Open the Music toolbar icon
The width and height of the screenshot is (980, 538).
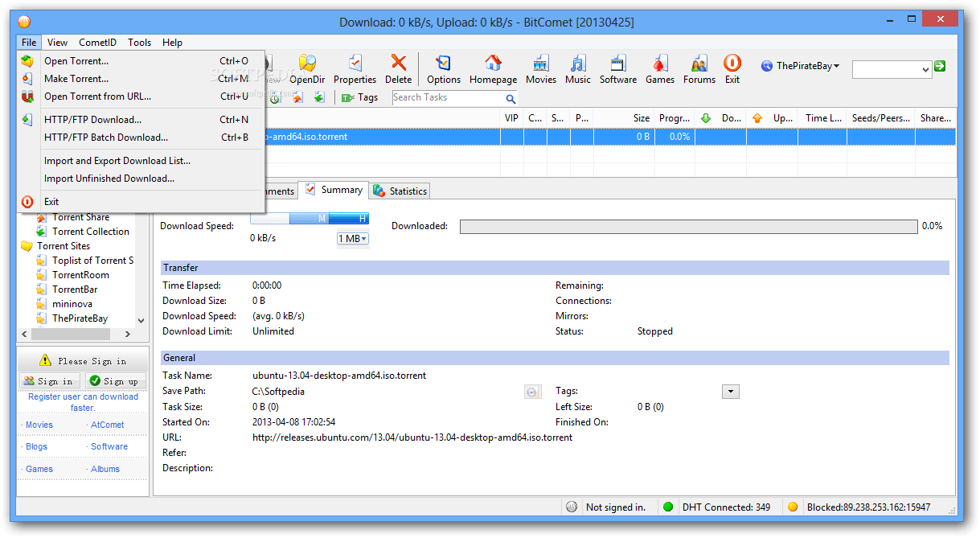pos(578,68)
